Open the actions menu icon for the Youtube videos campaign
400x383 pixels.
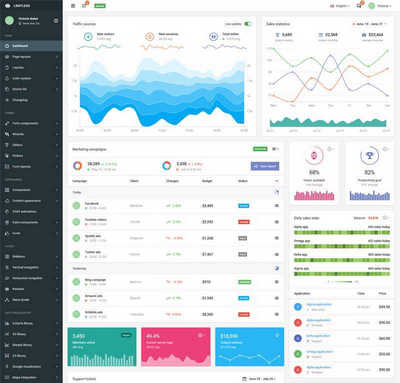pos(277,222)
